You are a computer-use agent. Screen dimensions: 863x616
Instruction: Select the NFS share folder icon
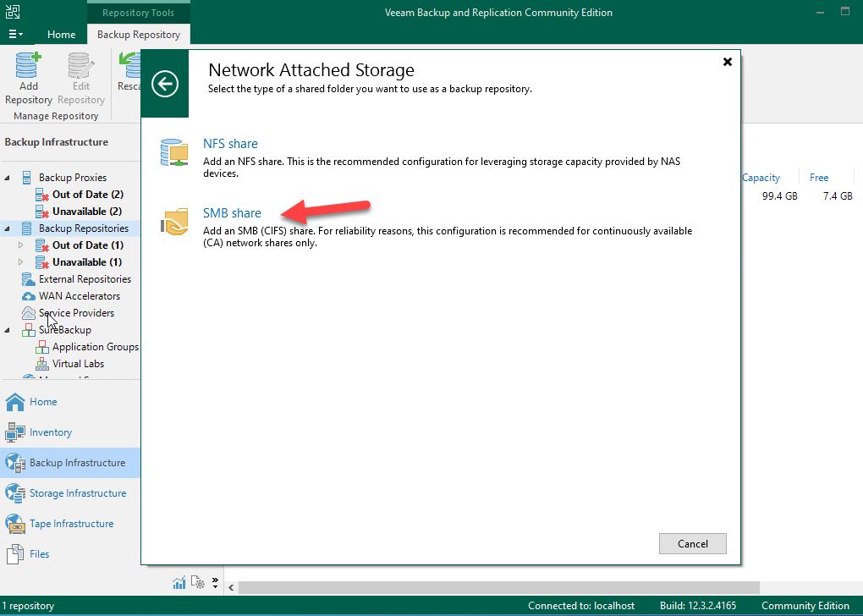176,153
